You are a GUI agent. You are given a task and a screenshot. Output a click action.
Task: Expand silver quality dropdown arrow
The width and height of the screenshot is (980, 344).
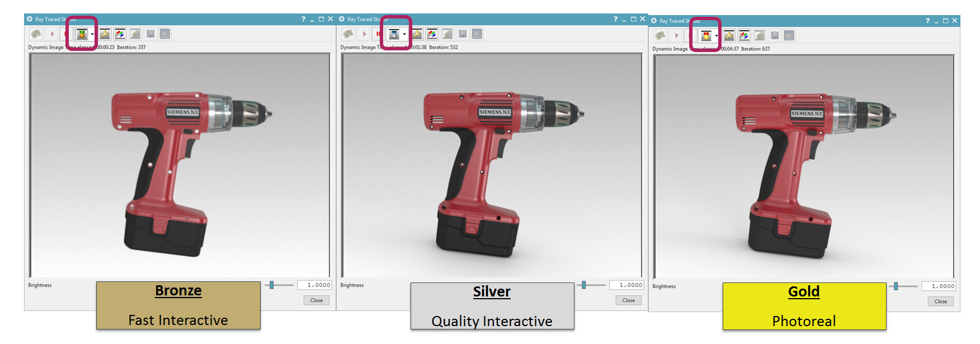click(404, 34)
